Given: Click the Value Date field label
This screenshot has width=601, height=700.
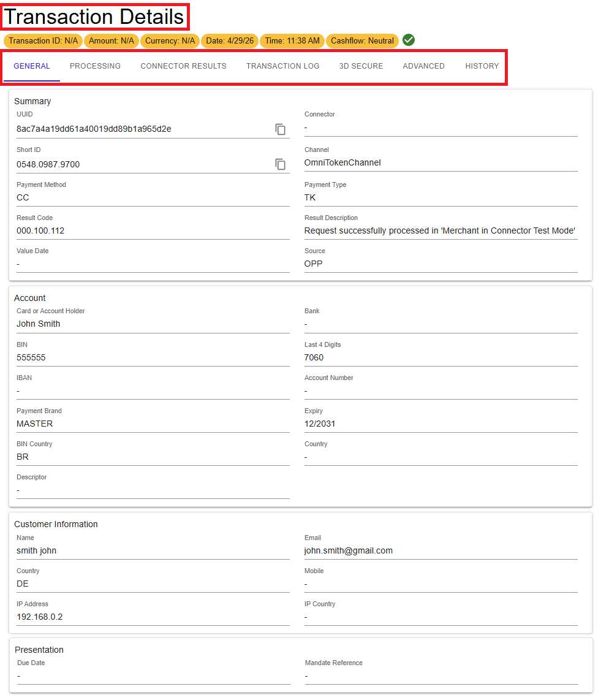Looking at the screenshot, I should click(32, 251).
